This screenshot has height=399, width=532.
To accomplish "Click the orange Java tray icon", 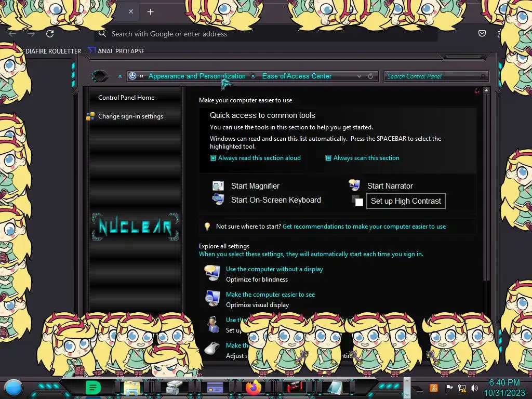I will (x=434, y=388).
